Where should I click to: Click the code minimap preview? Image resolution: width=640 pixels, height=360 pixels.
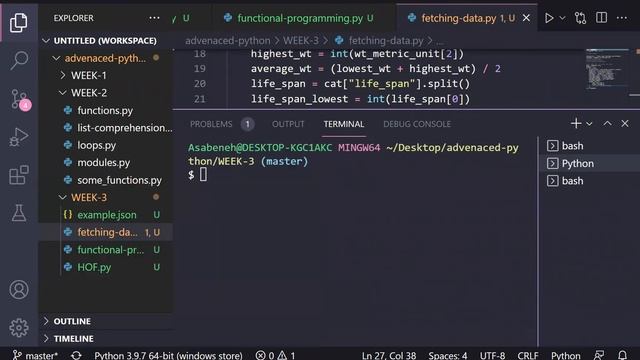click(x=607, y=69)
